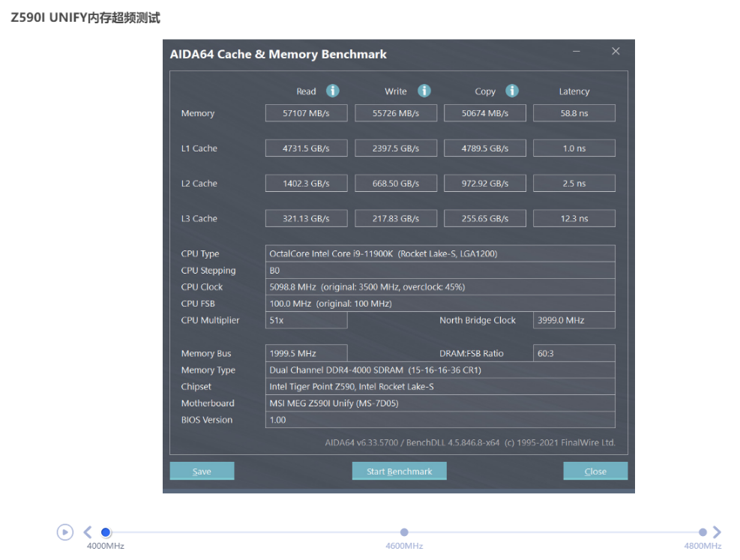Click CPU Multiplier value 51x
This screenshot has width=740, height=560.
[307, 320]
